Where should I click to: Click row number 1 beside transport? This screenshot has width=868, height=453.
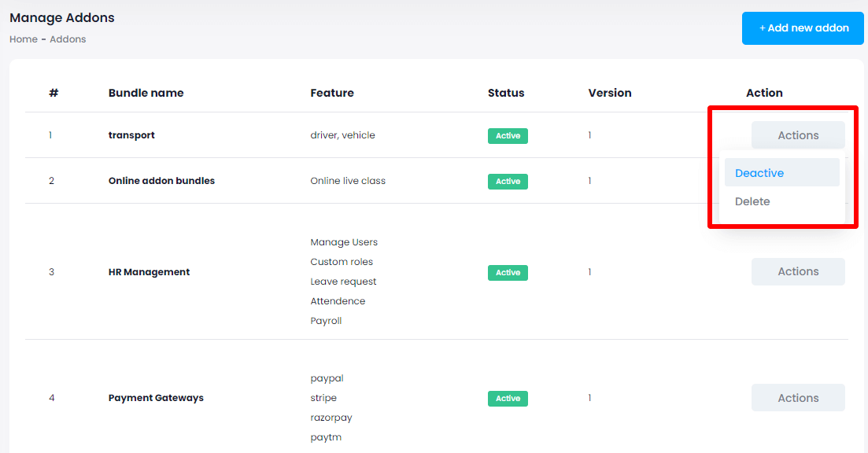[x=50, y=135]
